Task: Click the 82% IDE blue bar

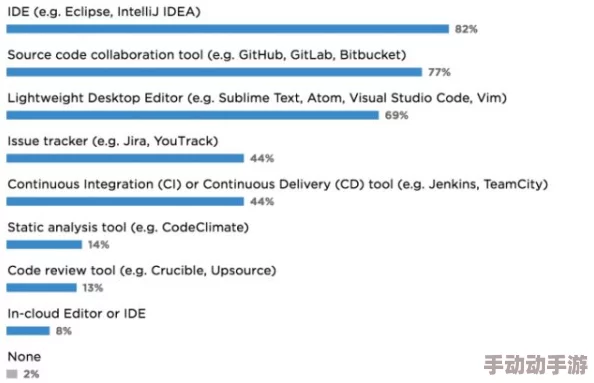Action: coord(227,29)
